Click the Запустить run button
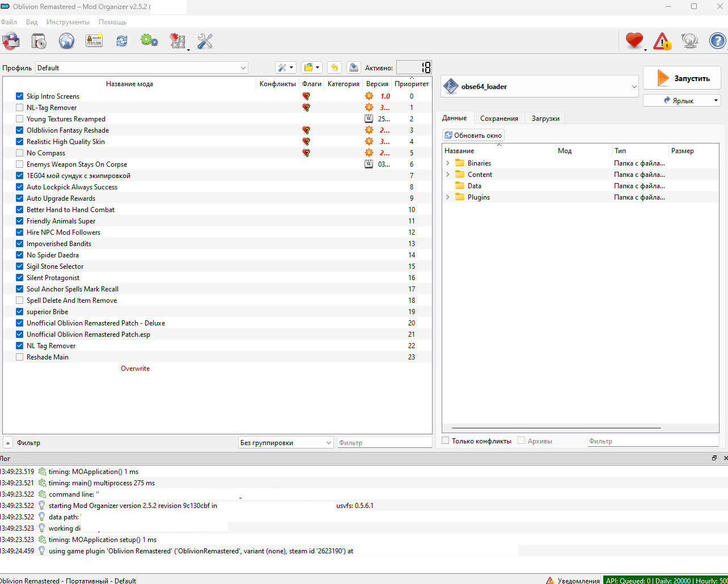 (682, 78)
